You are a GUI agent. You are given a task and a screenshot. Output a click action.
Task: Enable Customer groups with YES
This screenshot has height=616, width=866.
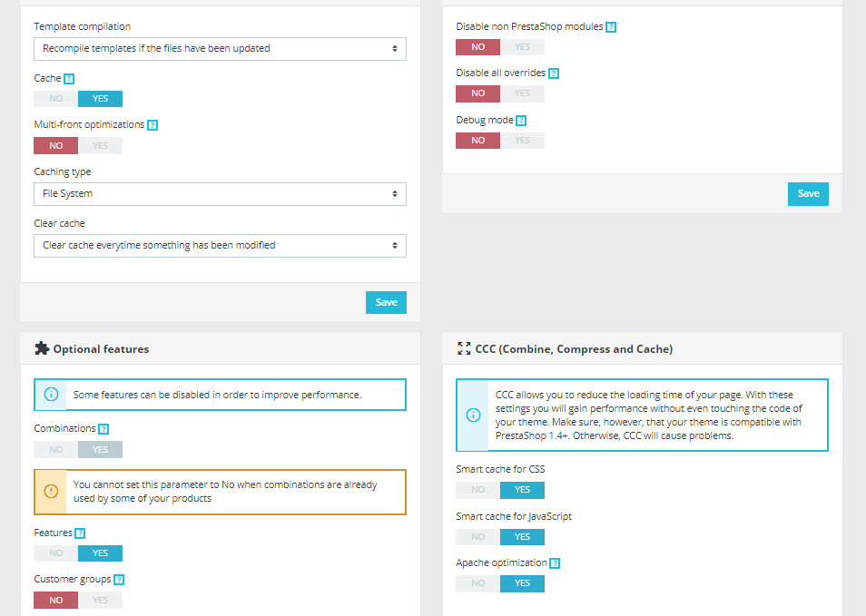(100, 600)
